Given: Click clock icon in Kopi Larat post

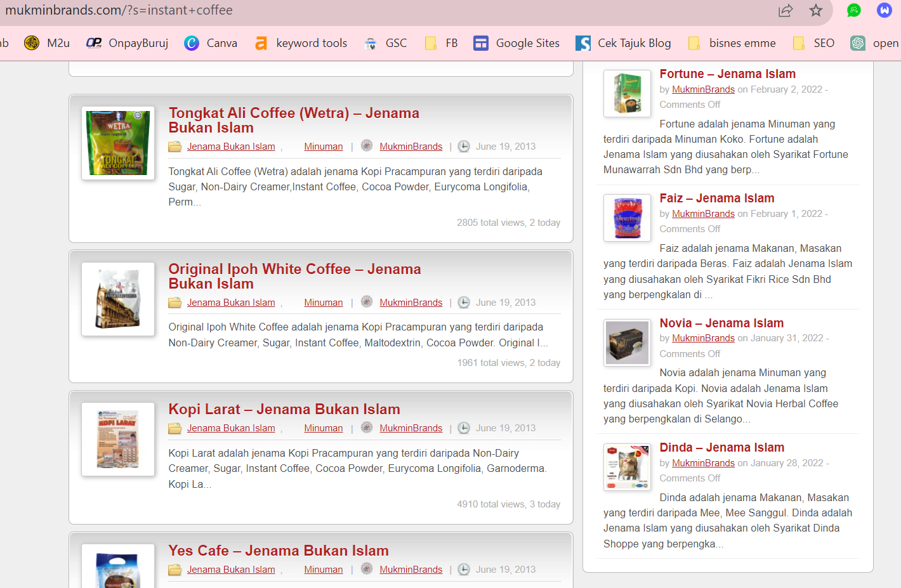Looking at the screenshot, I should coord(464,428).
